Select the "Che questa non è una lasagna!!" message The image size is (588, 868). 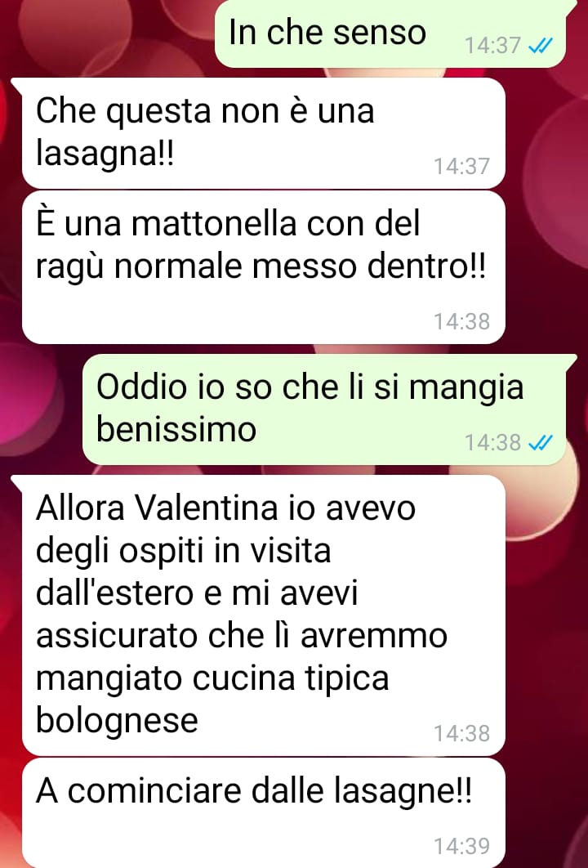[x=263, y=133]
